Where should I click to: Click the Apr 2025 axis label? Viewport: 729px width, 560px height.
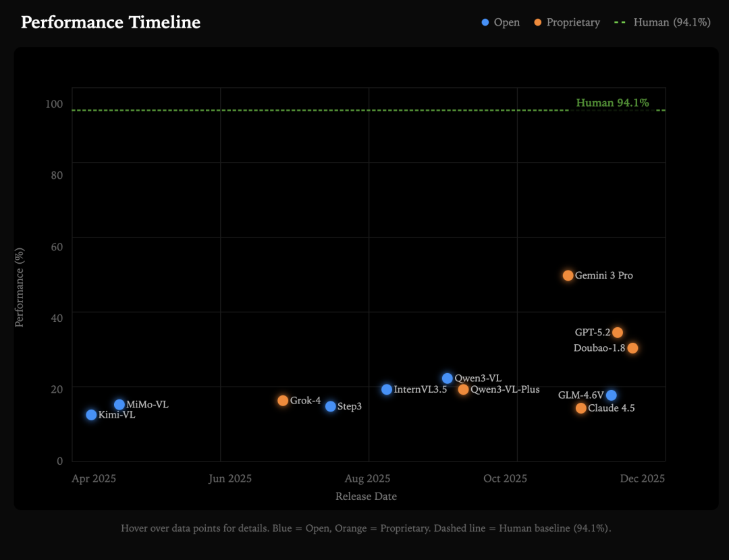click(93, 478)
